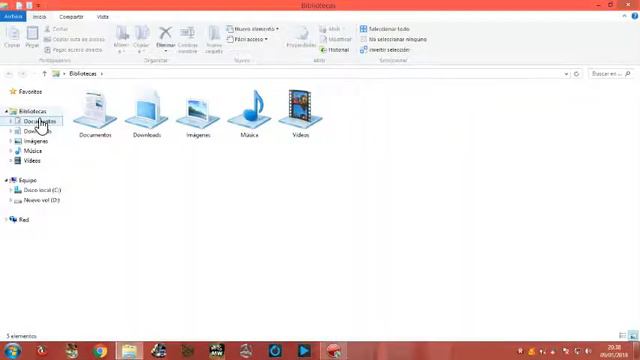This screenshot has width=640, height=360.
Task: Click the Eliminar X icon
Action: tap(165, 33)
